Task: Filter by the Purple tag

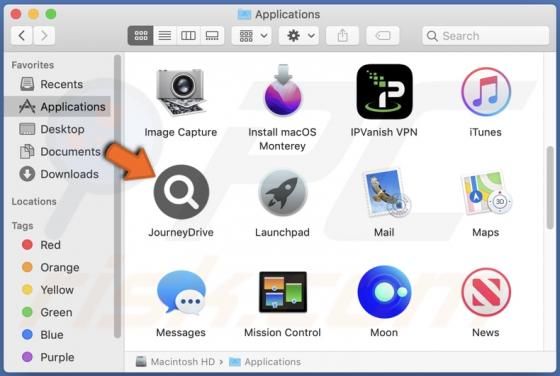Action: (x=57, y=357)
